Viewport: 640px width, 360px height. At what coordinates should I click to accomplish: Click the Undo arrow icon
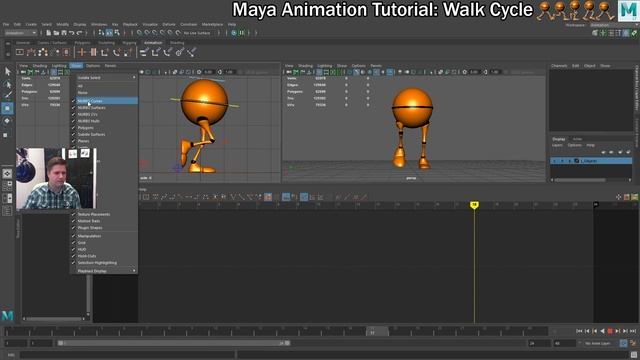[x=71, y=33]
